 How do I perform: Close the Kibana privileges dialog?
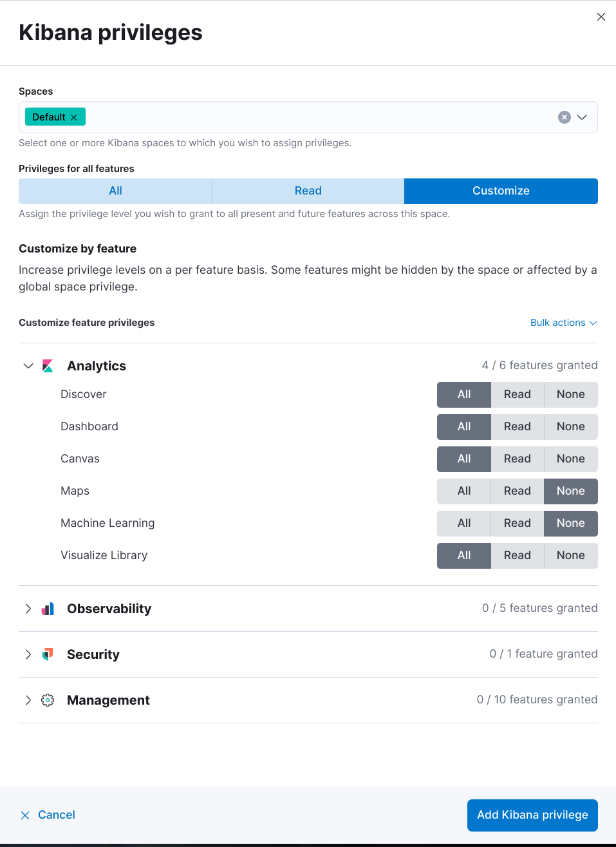coord(601,17)
